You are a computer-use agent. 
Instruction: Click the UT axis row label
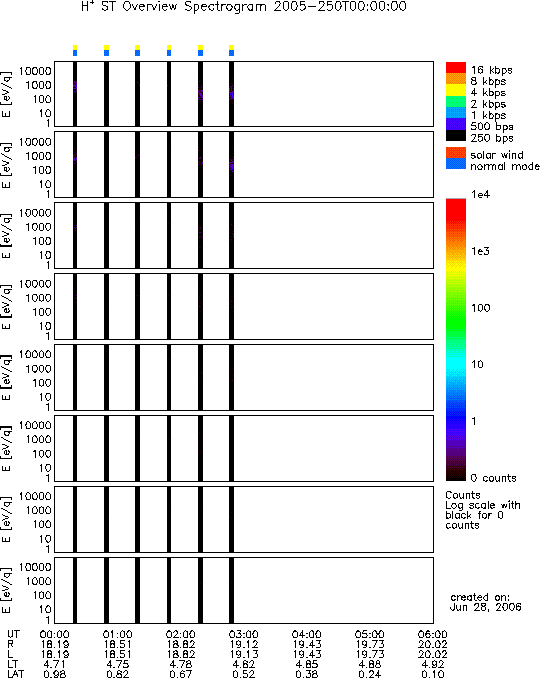coord(13,634)
